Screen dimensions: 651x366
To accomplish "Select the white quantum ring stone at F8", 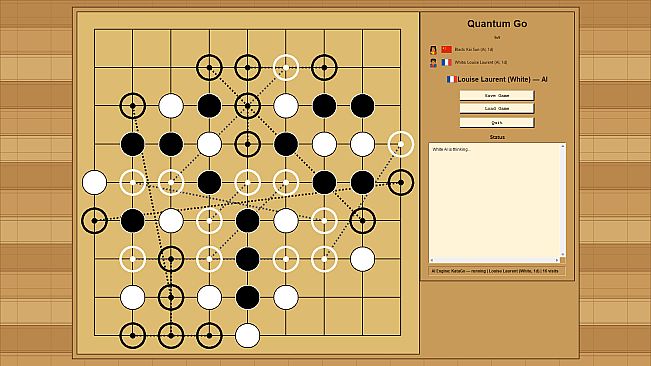I will 286,67.
